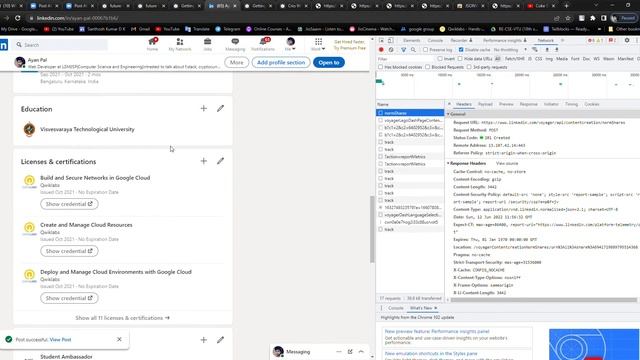Go to Jobs briefcase icon
The image size is (640, 360).
207,44
